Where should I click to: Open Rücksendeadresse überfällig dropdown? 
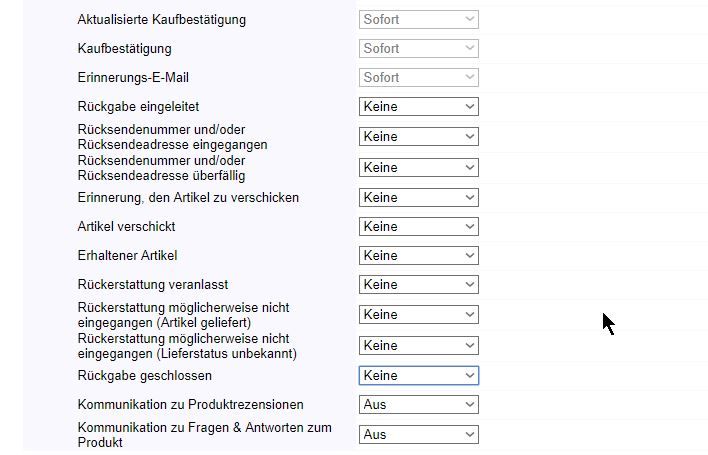pyautogui.click(x=418, y=168)
